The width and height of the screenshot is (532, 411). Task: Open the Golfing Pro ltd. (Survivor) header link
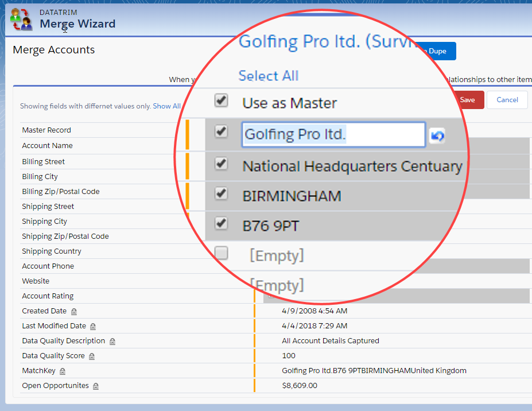(328, 42)
